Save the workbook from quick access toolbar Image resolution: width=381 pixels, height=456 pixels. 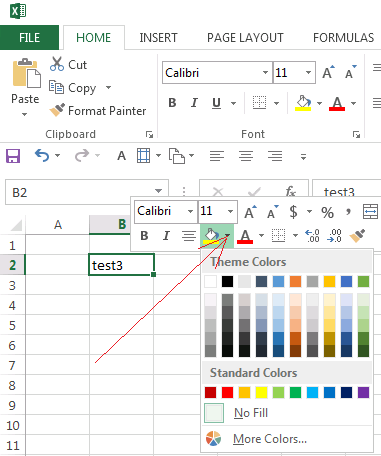[x=13, y=156]
